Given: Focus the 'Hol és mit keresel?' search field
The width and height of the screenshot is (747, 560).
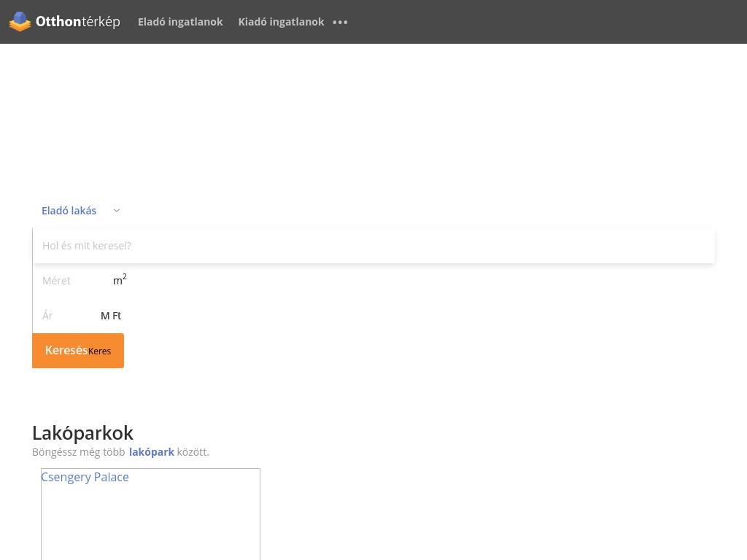Looking at the screenshot, I should pos(373,246).
